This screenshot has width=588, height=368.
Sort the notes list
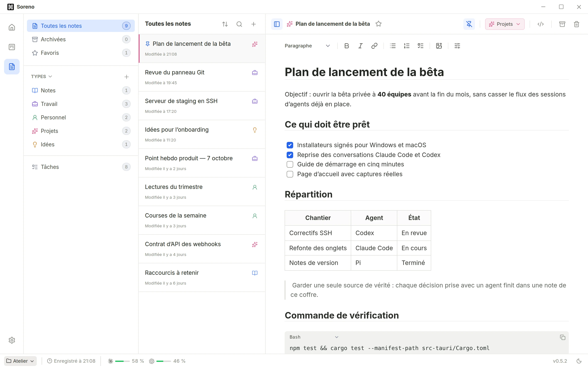(x=225, y=24)
